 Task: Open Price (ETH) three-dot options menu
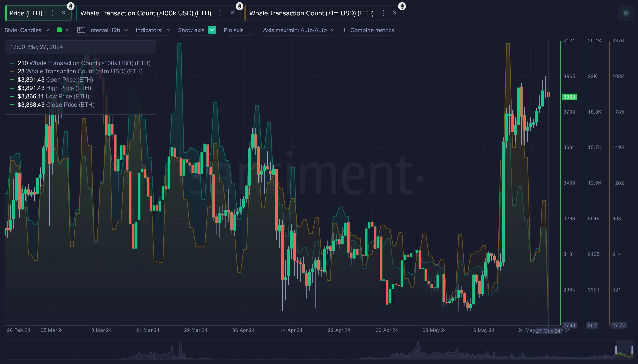52,13
